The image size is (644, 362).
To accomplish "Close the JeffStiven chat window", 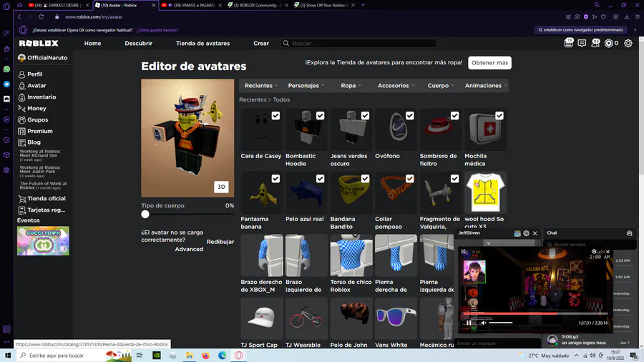I will click(x=535, y=233).
